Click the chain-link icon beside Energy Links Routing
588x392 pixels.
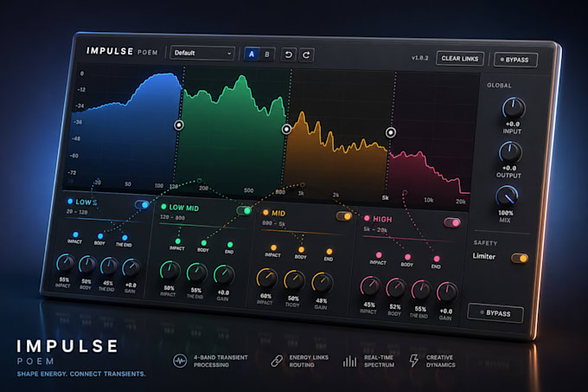[x=277, y=361]
